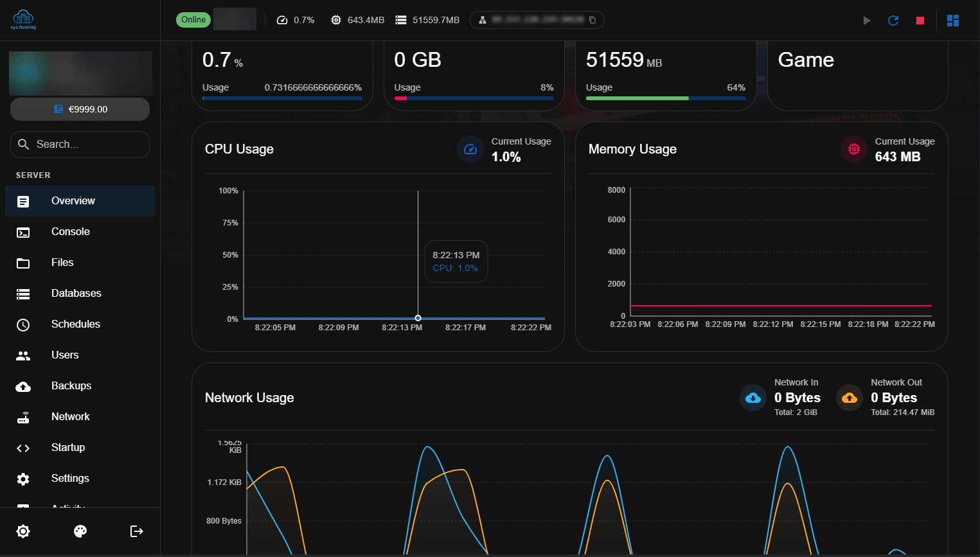The height and width of the screenshot is (557, 980).
Task: Click the Network In download cloud icon
Action: coord(753,398)
